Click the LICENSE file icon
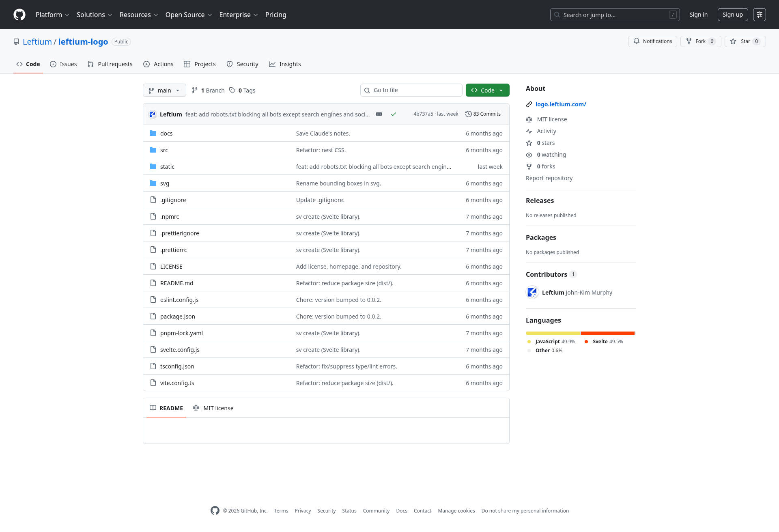The image size is (779, 532). click(153, 267)
